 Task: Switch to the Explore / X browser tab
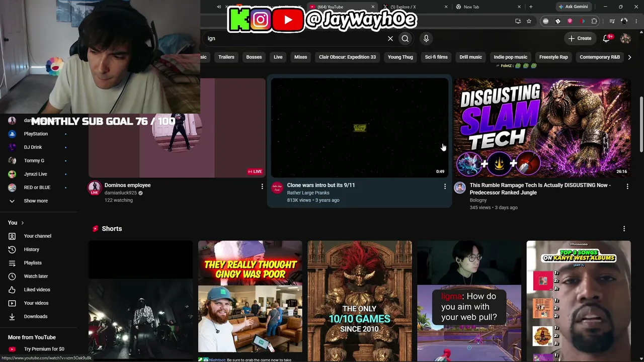pos(415,7)
